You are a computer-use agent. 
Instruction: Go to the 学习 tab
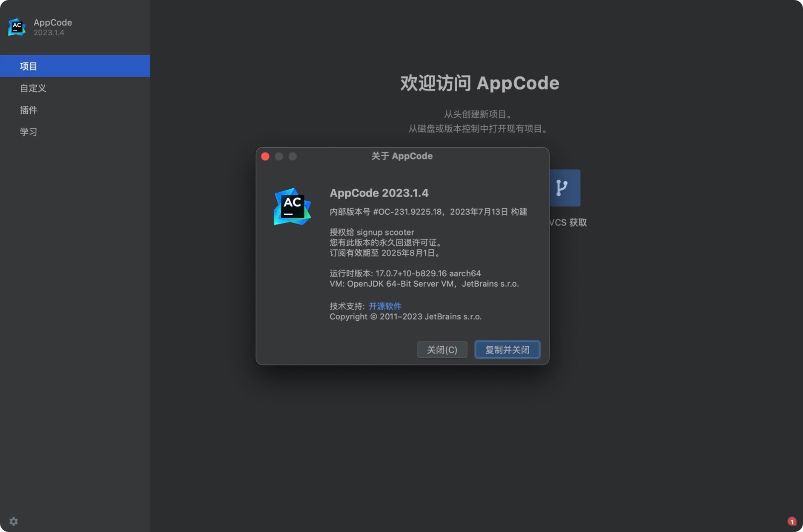click(75, 132)
